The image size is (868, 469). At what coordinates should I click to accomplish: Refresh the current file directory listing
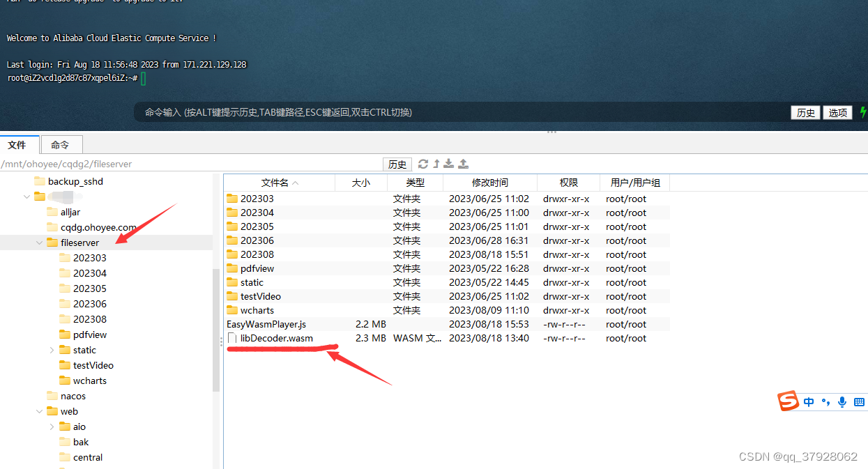tap(422, 164)
